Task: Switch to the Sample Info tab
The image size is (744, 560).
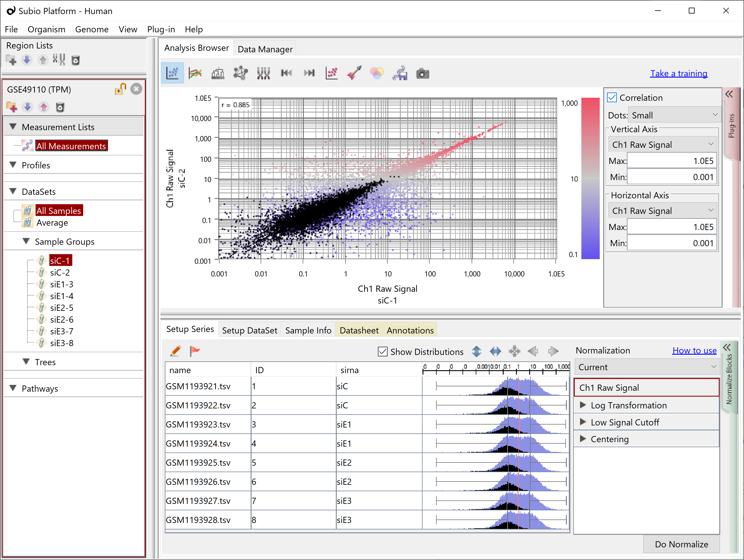Action: point(309,330)
